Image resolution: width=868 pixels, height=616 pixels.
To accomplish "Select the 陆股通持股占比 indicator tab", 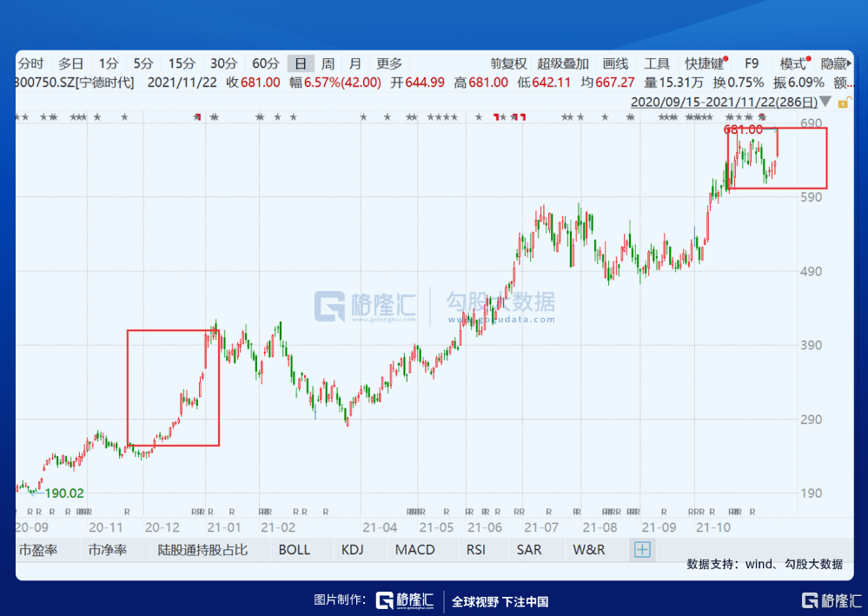I will point(202,550).
